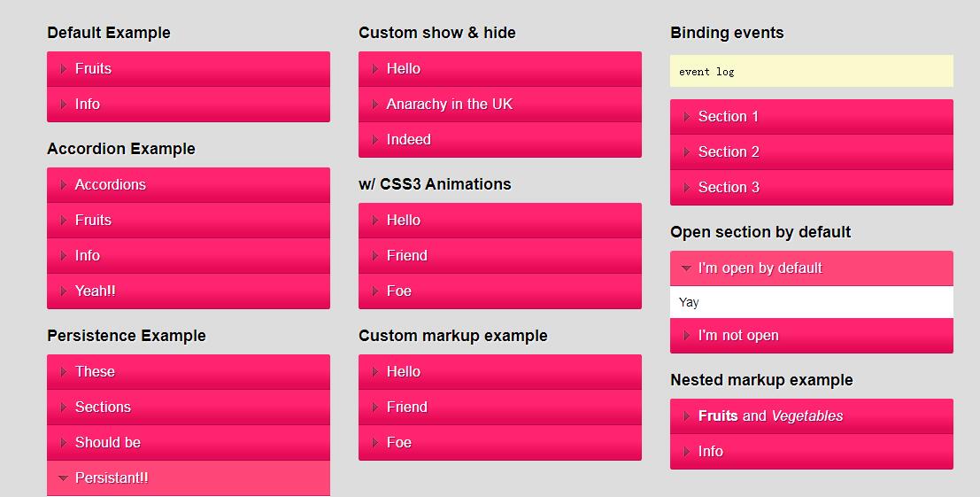Viewport: 980px width, 497px height.
Task: Click triangle beside Section 3
Action: click(686, 188)
